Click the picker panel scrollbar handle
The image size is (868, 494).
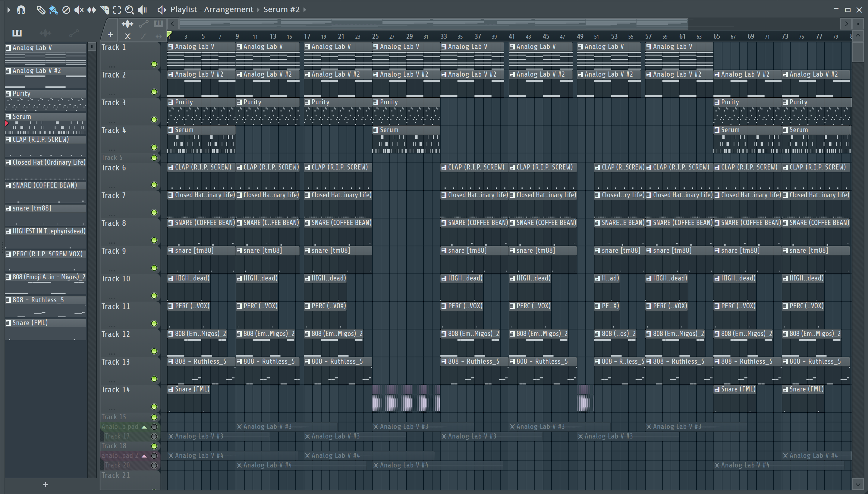92,46
